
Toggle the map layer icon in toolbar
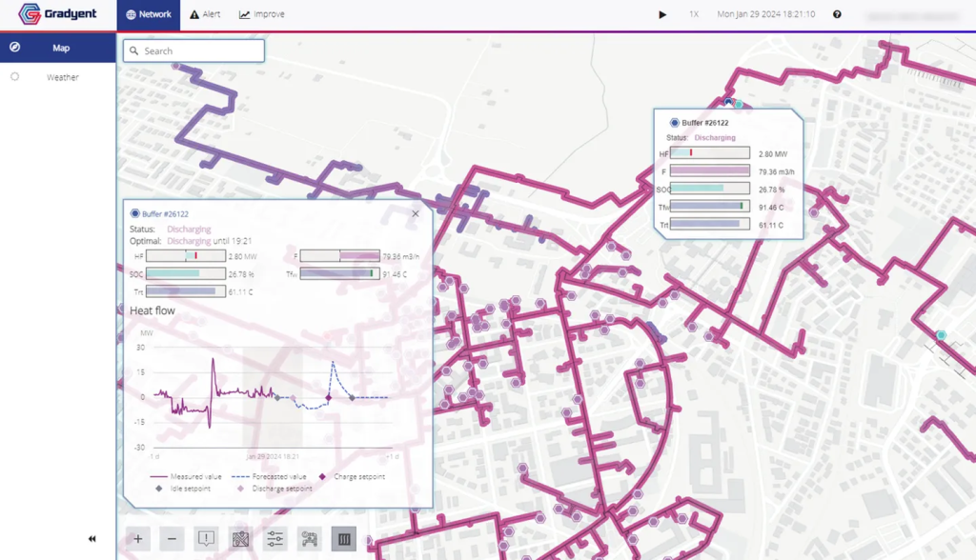[240, 539]
